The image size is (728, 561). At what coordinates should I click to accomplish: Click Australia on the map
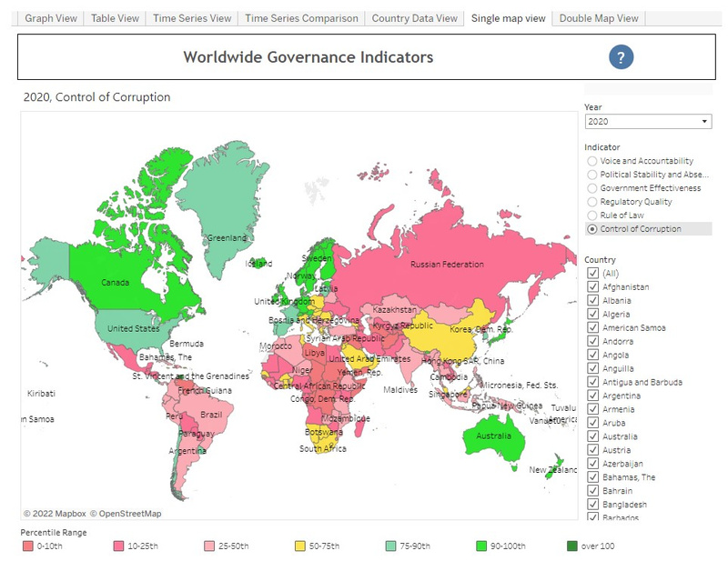pos(495,438)
